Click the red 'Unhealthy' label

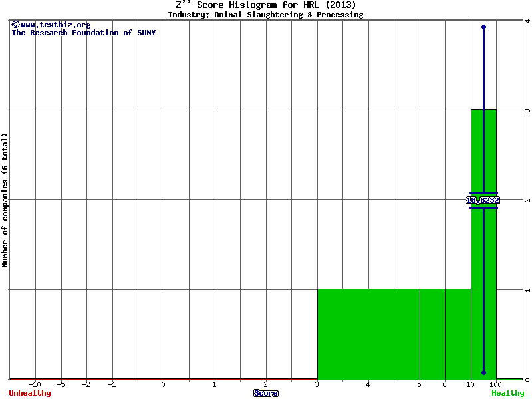click(30, 393)
